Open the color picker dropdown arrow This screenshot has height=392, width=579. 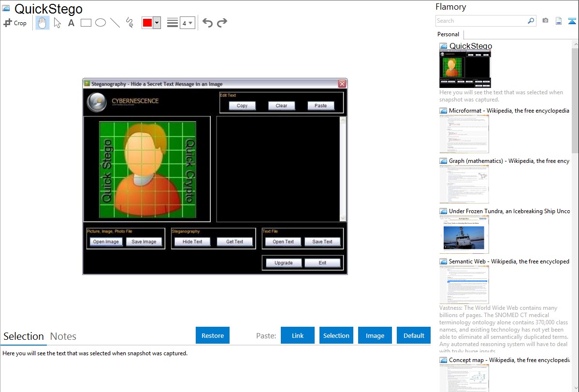(157, 23)
